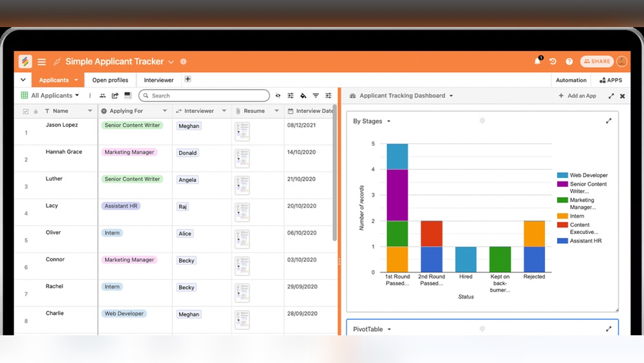Open the filter rows icon

point(316,95)
